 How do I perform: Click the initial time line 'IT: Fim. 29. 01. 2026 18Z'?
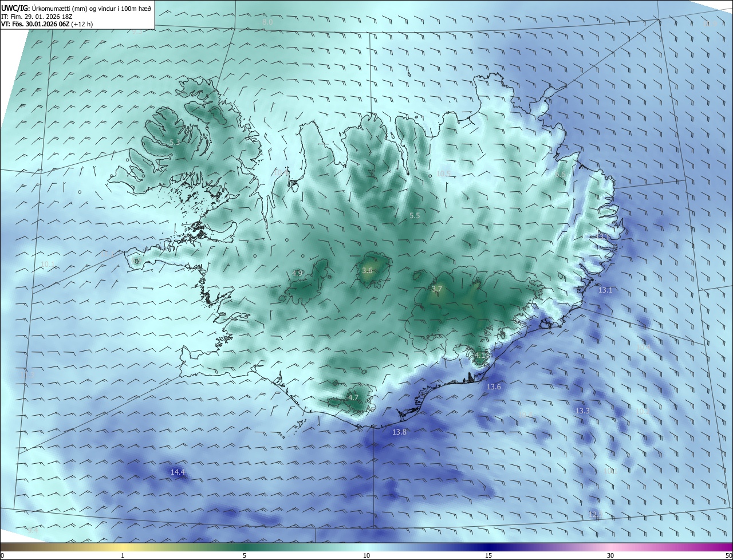click(x=37, y=17)
